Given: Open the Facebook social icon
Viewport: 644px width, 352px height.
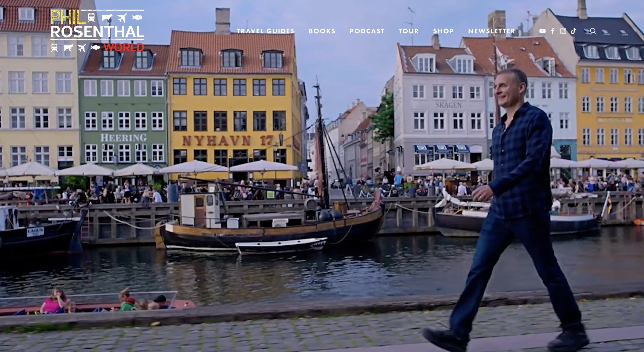Looking at the screenshot, I should pos(553,31).
